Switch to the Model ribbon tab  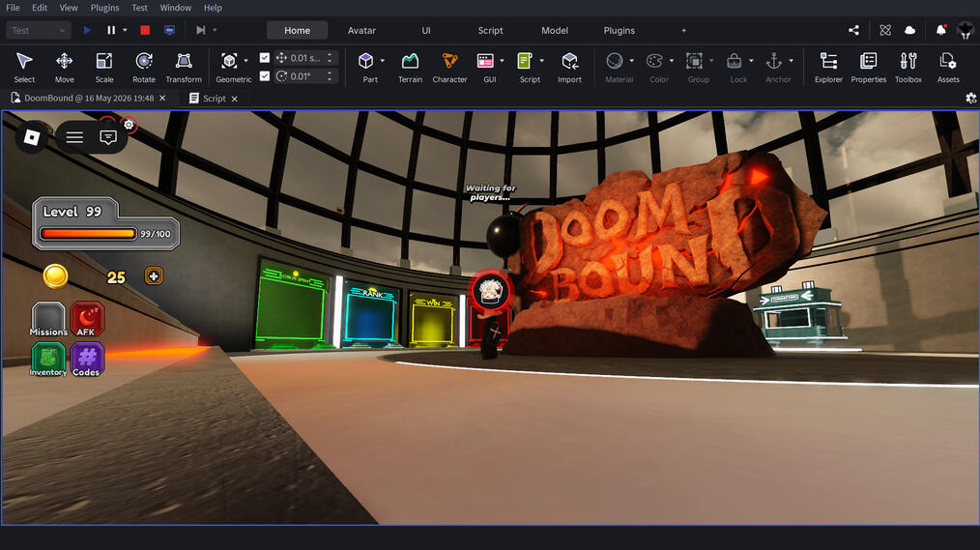click(555, 30)
